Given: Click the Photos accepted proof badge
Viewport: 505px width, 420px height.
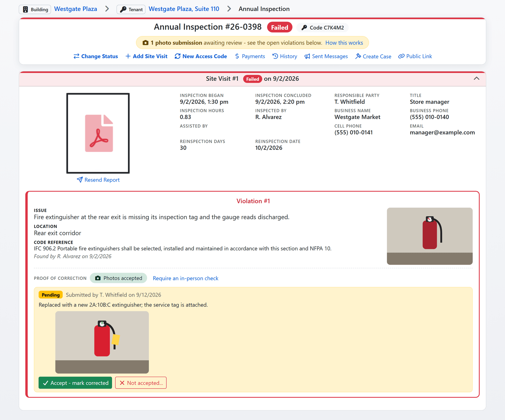Looking at the screenshot, I should coord(119,278).
